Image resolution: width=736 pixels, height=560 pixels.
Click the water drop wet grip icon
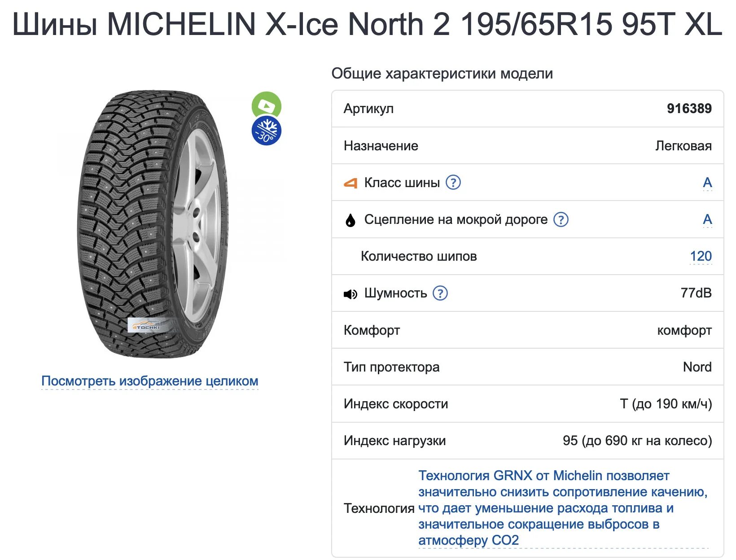[x=350, y=220]
